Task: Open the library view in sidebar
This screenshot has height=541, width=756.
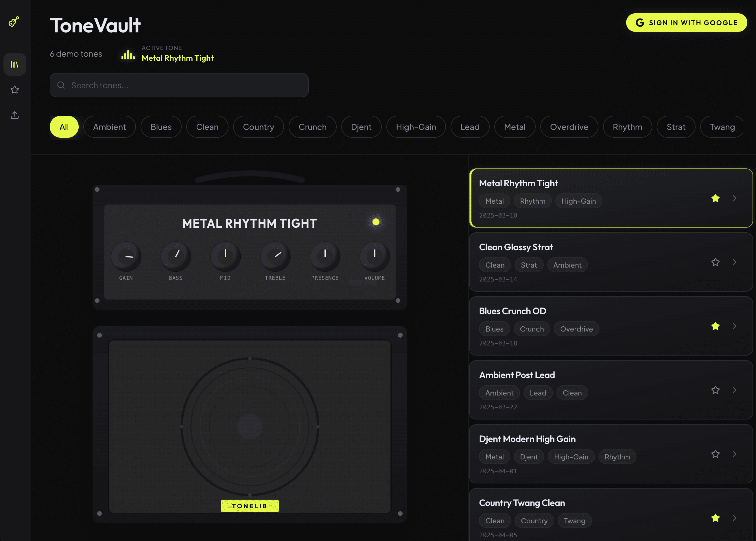Action: (x=15, y=64)
